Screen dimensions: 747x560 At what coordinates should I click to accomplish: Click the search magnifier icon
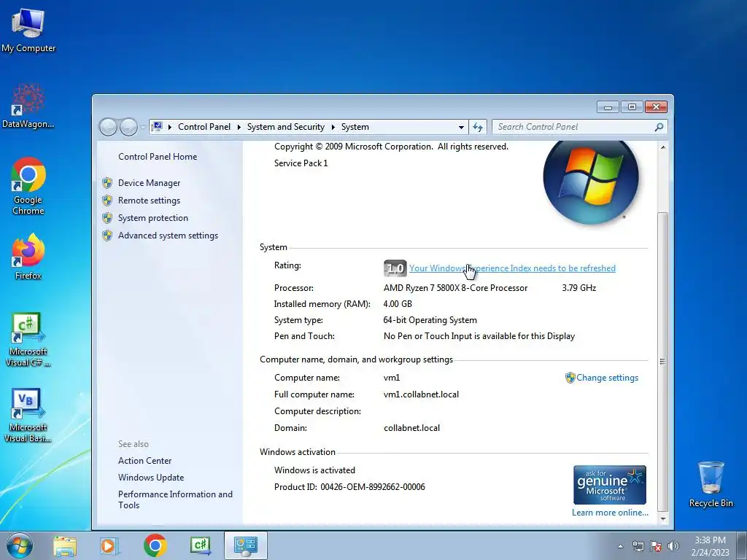point(659,127)
